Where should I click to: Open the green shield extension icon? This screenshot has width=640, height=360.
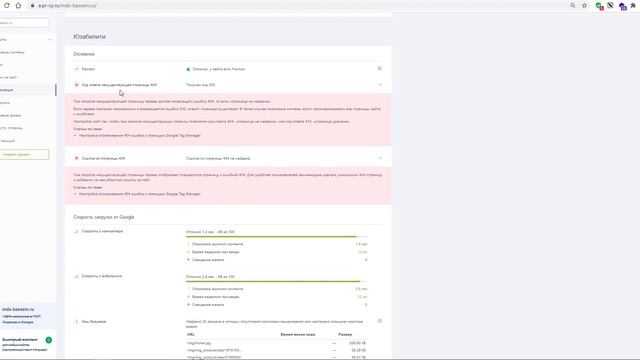pyautogui.click(x=599, y=6)
